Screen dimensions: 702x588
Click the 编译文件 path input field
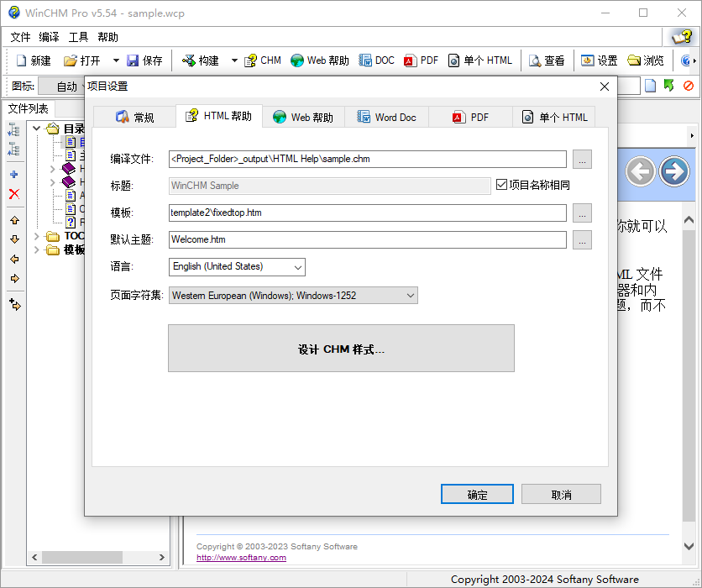368,159
